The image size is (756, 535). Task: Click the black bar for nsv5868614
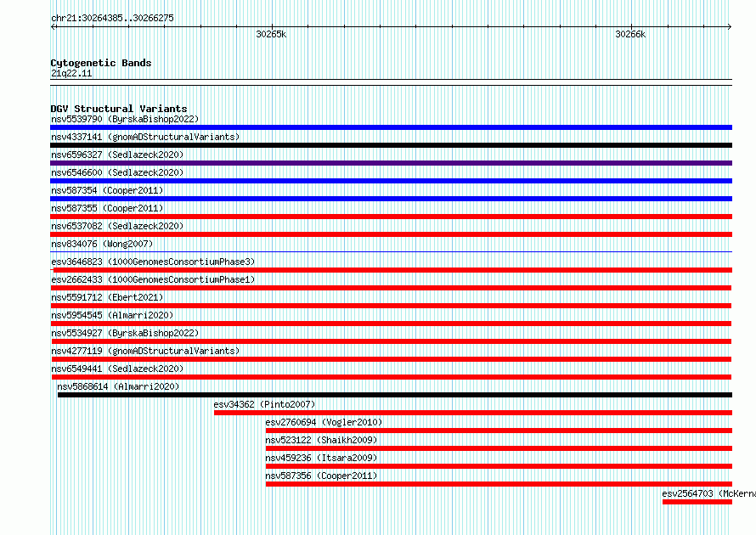click(x=395, y=395)
